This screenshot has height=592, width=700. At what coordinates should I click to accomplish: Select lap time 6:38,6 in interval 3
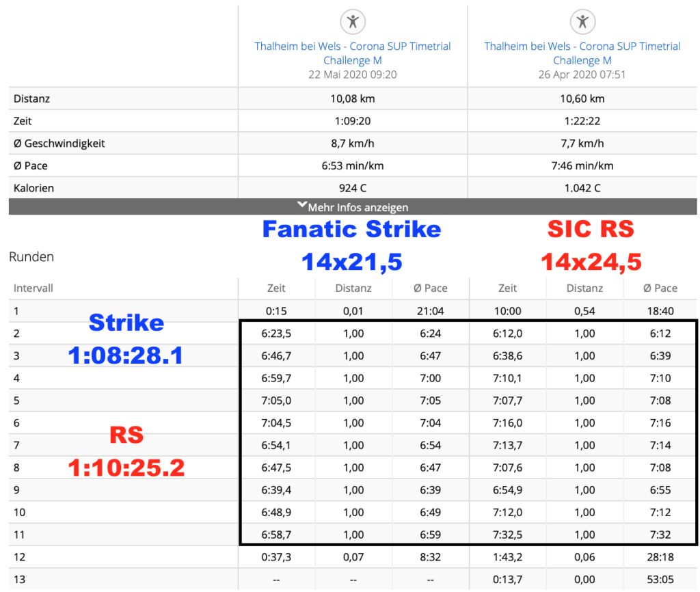click(x=508, y=356)
